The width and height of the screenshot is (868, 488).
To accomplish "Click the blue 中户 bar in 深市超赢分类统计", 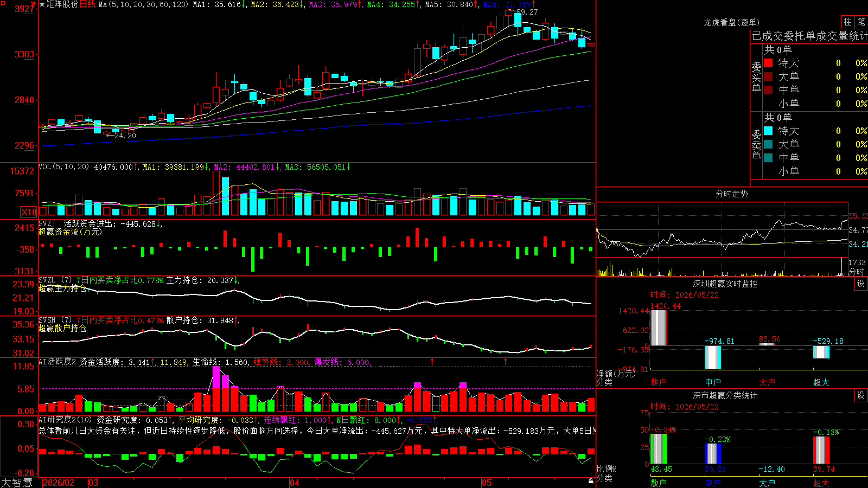I will click(713, 454).
